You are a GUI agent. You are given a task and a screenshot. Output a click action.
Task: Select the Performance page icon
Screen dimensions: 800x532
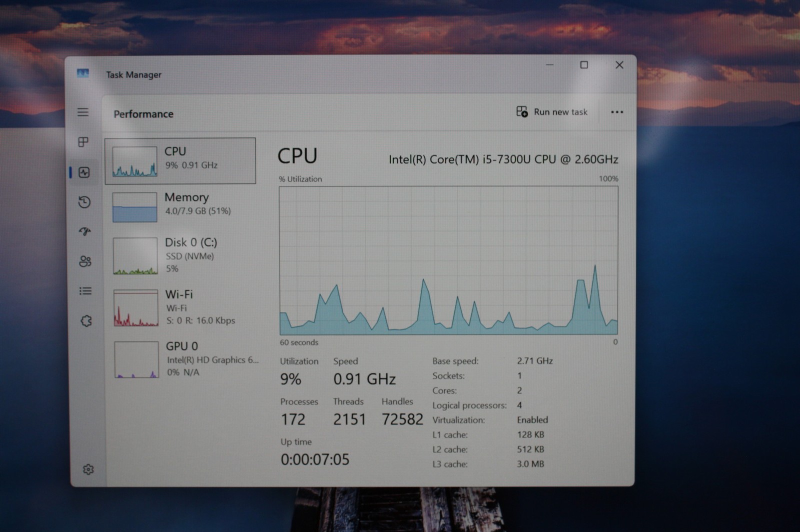pos(84,172)
